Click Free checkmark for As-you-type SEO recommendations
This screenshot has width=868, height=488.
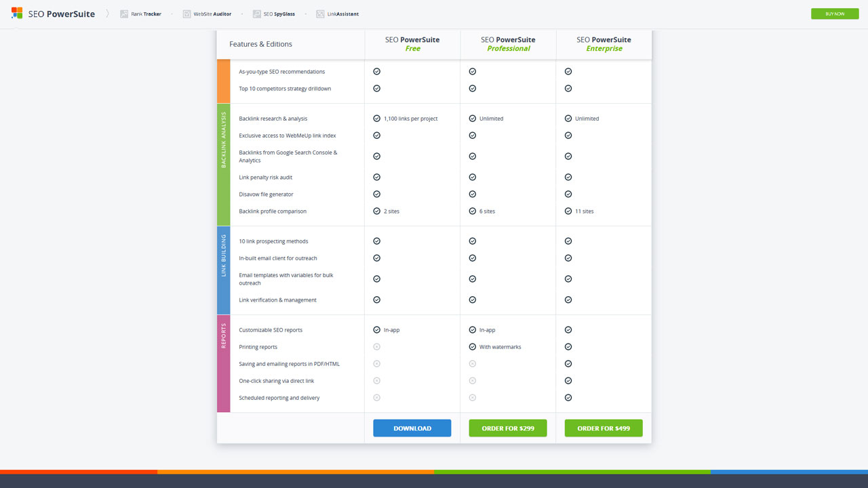(377, 71)
